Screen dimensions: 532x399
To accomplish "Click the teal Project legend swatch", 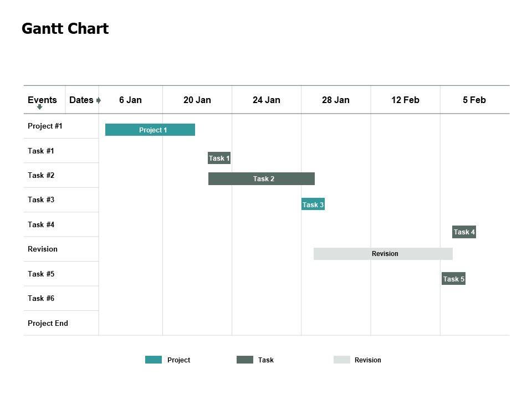I will coord(154,360).
